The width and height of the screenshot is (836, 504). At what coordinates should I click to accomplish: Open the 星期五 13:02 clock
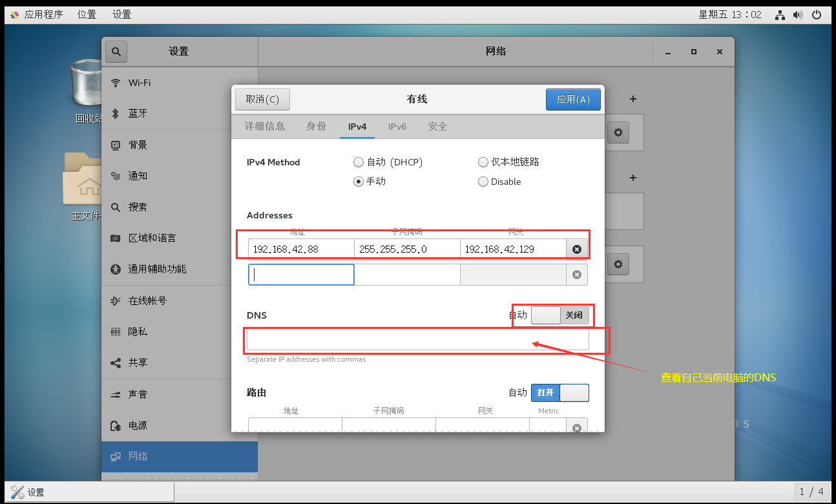pyautogui.click(x=730, y=14)
